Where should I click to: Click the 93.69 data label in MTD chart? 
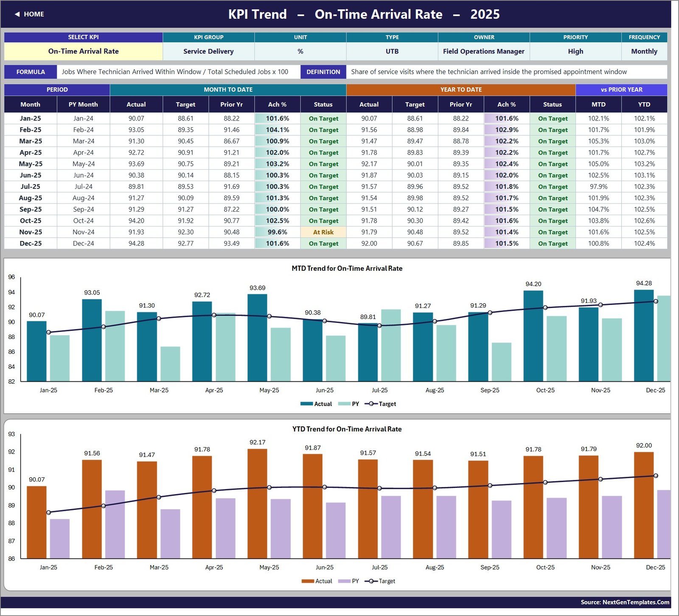(257, 288)
